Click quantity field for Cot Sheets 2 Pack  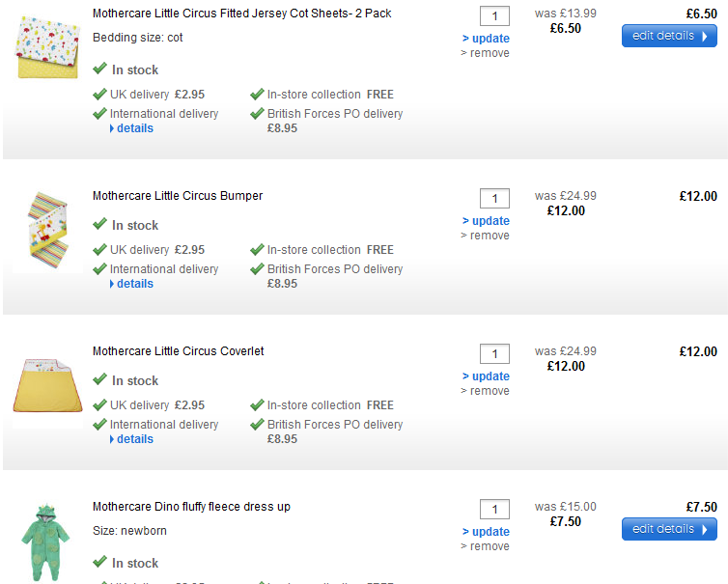coord(494,16)
